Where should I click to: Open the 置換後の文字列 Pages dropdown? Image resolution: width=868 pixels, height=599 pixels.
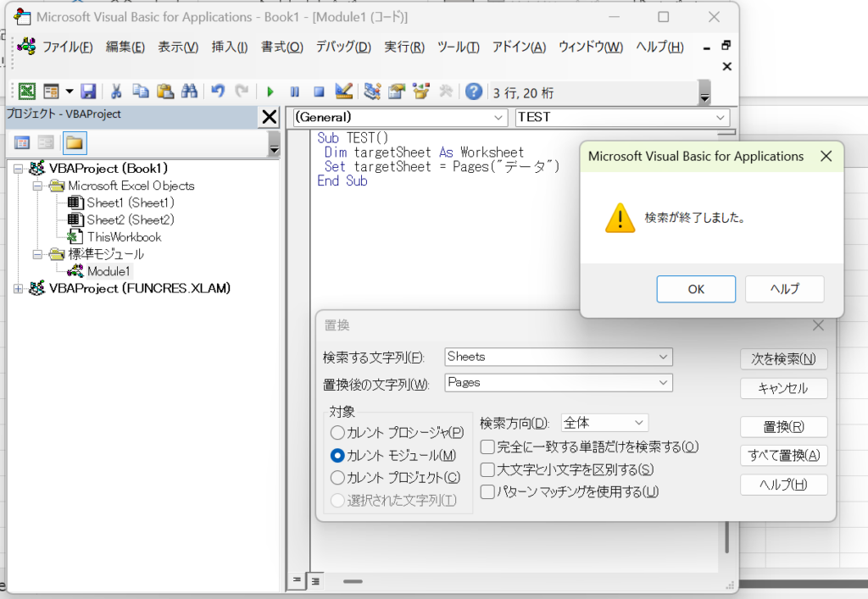[x=663, y=383]
